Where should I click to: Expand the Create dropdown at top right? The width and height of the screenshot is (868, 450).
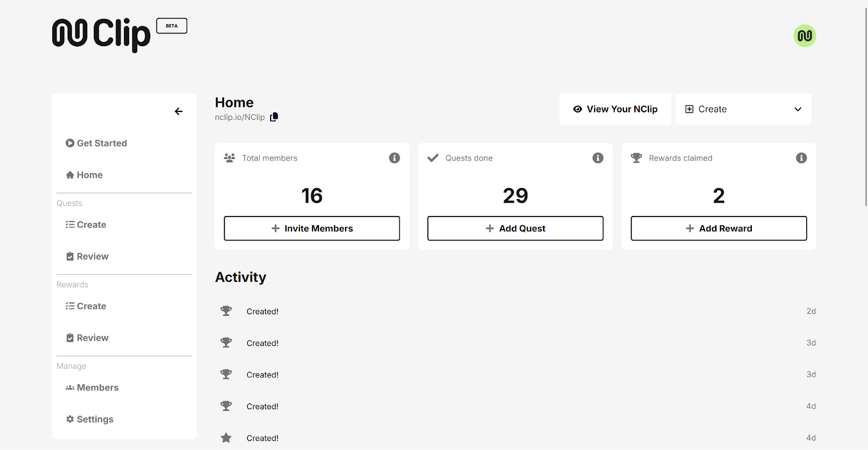743,109
